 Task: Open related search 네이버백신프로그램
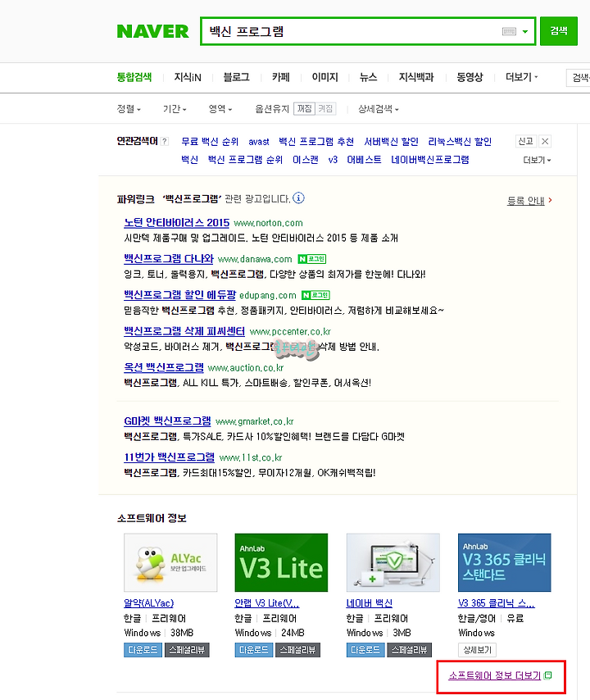[429, 160]
